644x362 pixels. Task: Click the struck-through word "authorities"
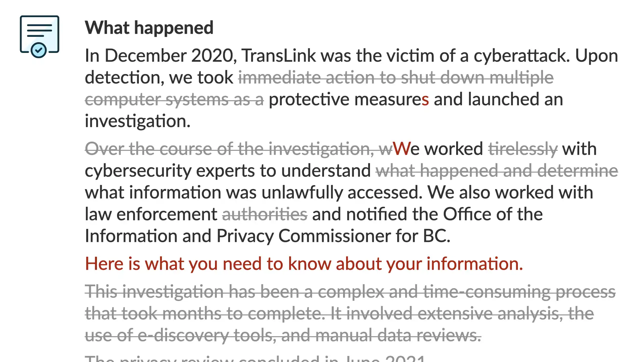click(265, 214)
